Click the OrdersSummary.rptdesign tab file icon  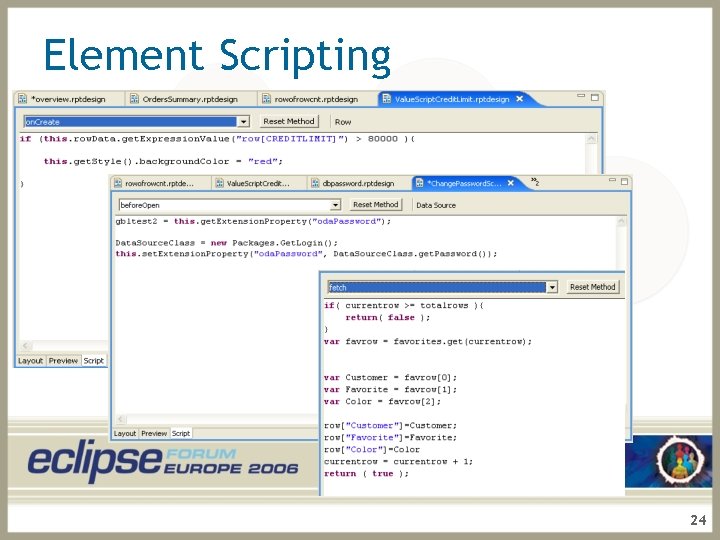click(134, 98)
